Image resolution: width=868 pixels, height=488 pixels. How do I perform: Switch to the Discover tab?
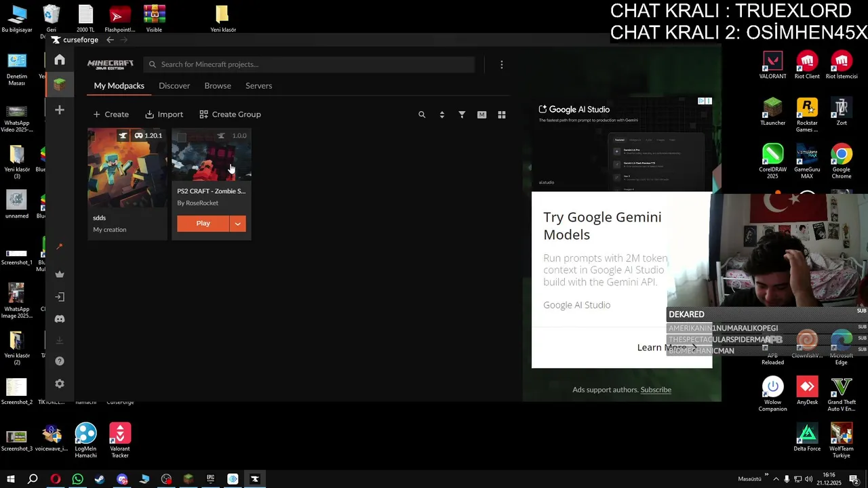click(x=174, y=85)
